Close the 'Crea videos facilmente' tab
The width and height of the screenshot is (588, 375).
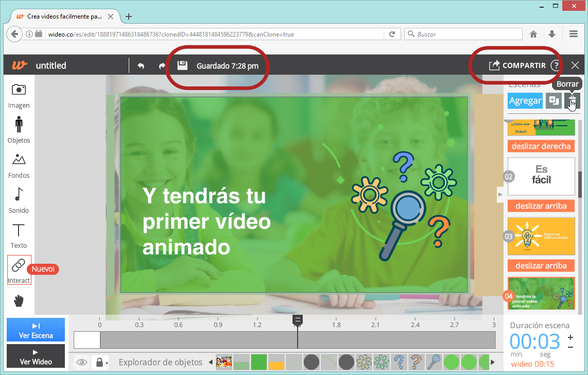111,16
